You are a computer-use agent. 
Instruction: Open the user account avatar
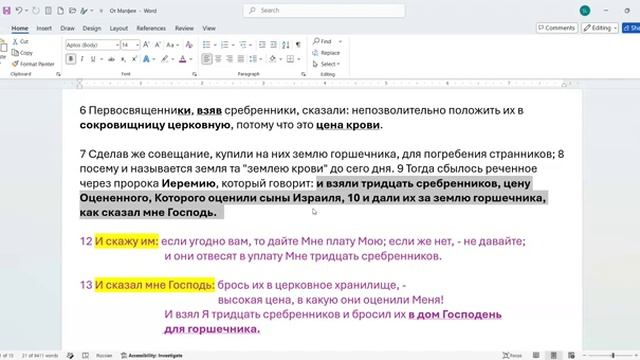[585, 11]
